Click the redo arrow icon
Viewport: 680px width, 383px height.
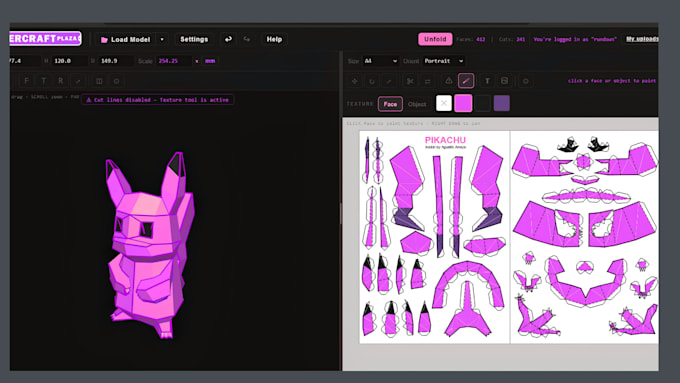(247, 39)
